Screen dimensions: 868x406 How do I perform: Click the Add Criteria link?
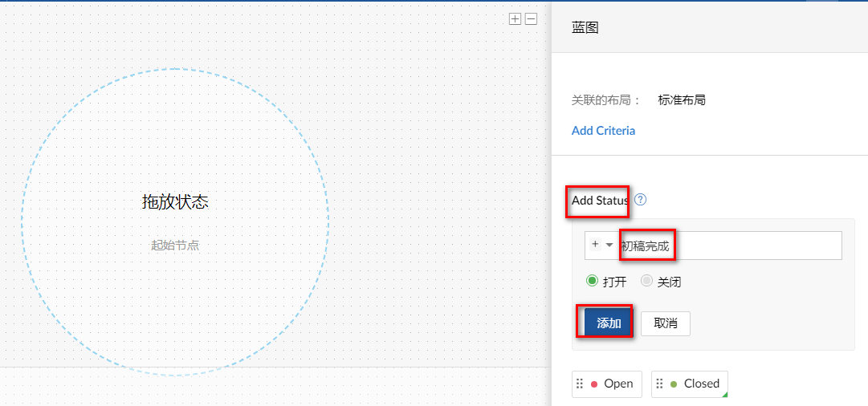[x=603, y=131]
